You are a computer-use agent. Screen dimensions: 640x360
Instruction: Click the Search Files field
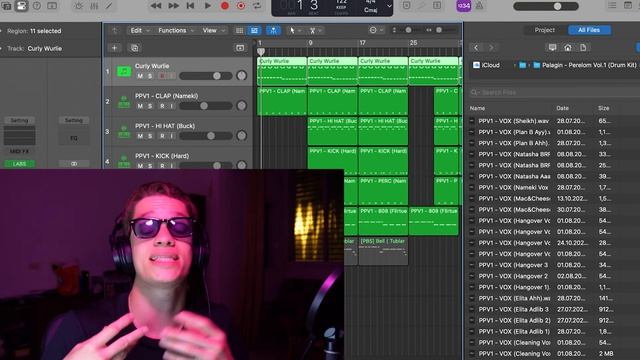point(554,93)
